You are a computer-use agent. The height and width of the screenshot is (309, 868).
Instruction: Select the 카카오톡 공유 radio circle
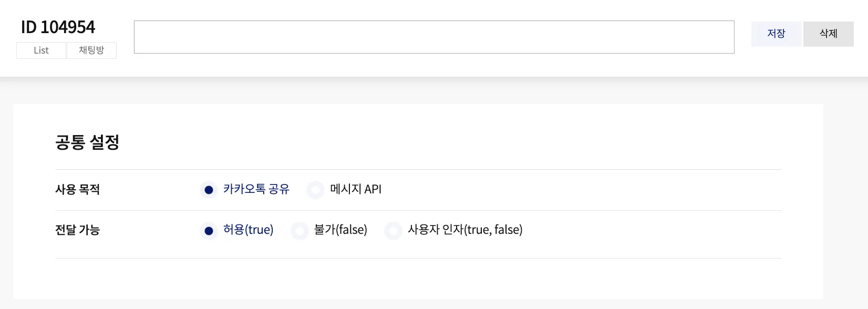[x=209, y=190]
